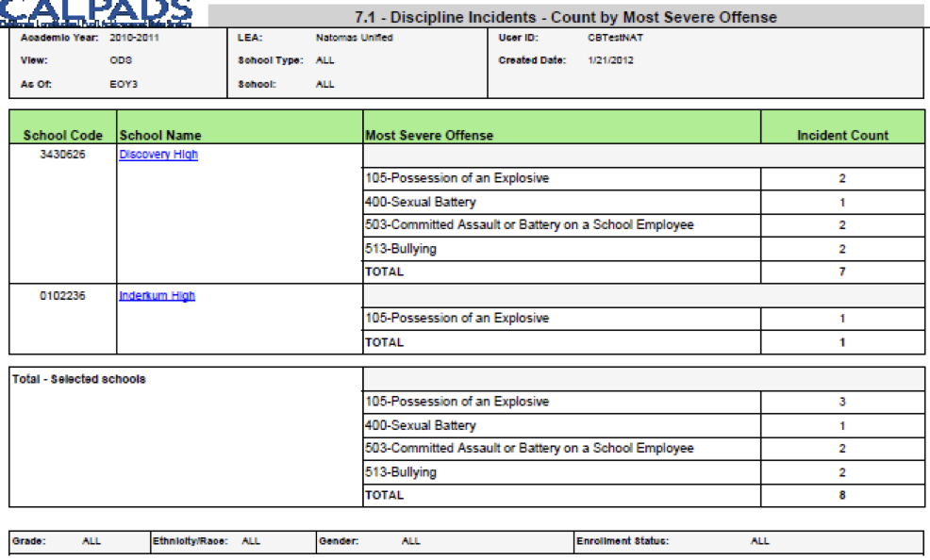The image size is (930, 560).
Task: Select school code 3430626
Action: point(62,155)
